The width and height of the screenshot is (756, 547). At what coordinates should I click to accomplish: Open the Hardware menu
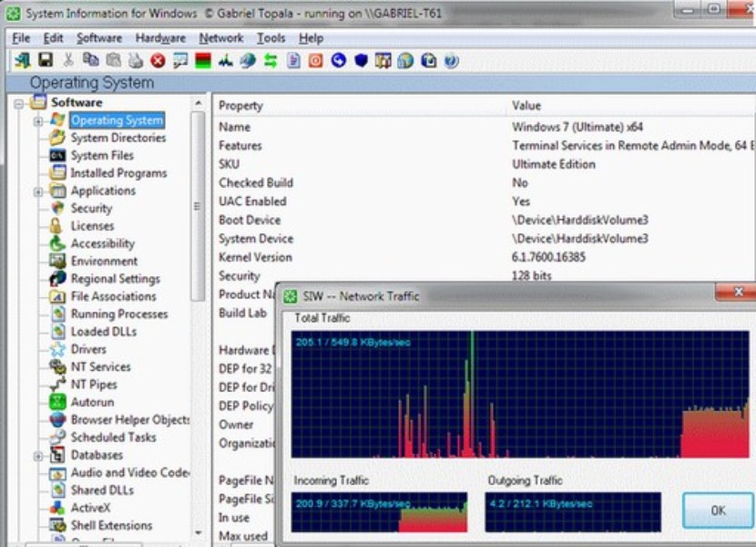160,38
